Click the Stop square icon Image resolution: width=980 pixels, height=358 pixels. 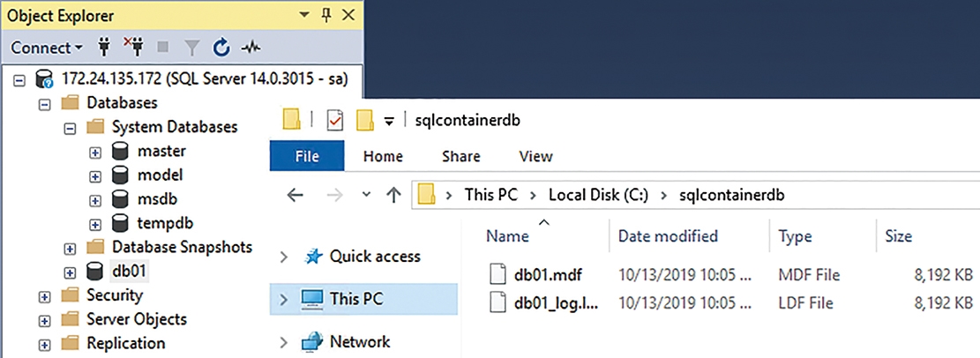pyautogui.click(x=162, y=48)
